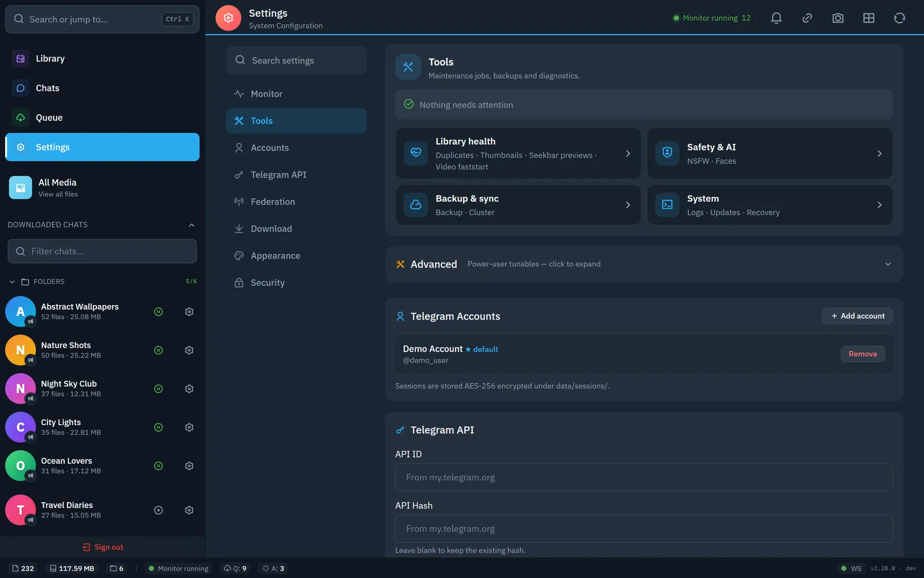Pause monitoring for Night Sky Club

tap(158, 389)
